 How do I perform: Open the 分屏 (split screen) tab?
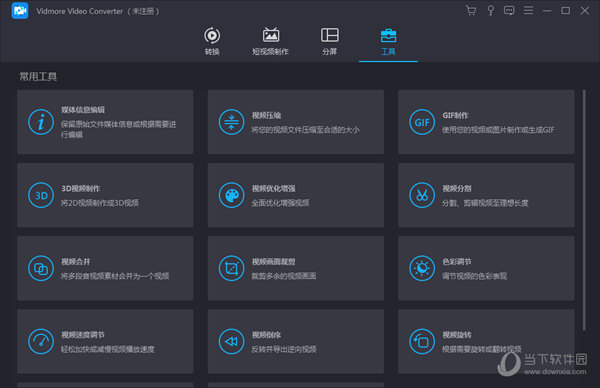pyautogui.click(x=329, y=41)
